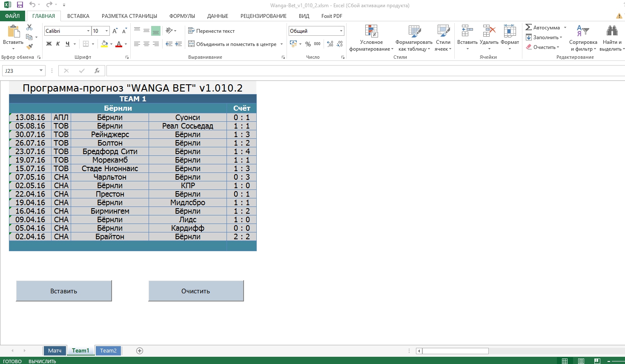Click into the formula bar input

pyautogui.click(x=365, y=71)
